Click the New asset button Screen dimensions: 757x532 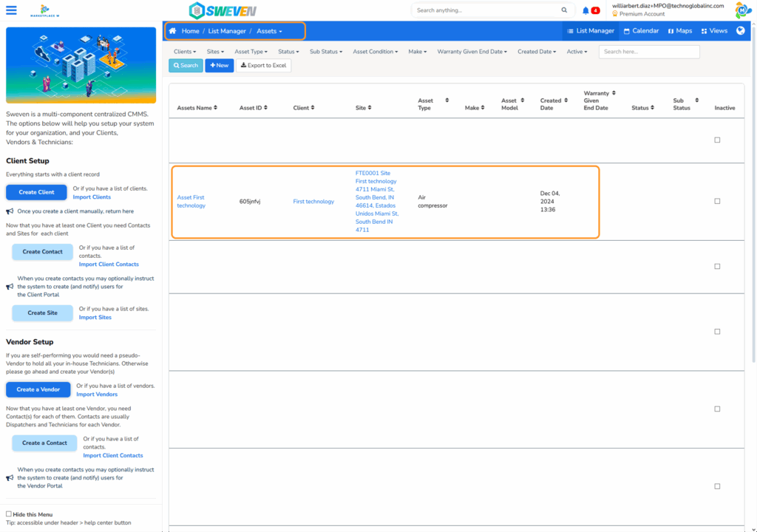pos(220,66)
